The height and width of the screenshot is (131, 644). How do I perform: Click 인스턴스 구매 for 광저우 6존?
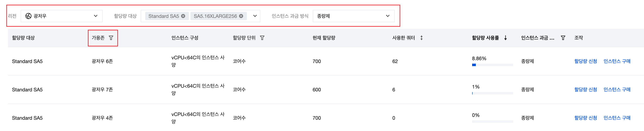pos(617,61)
